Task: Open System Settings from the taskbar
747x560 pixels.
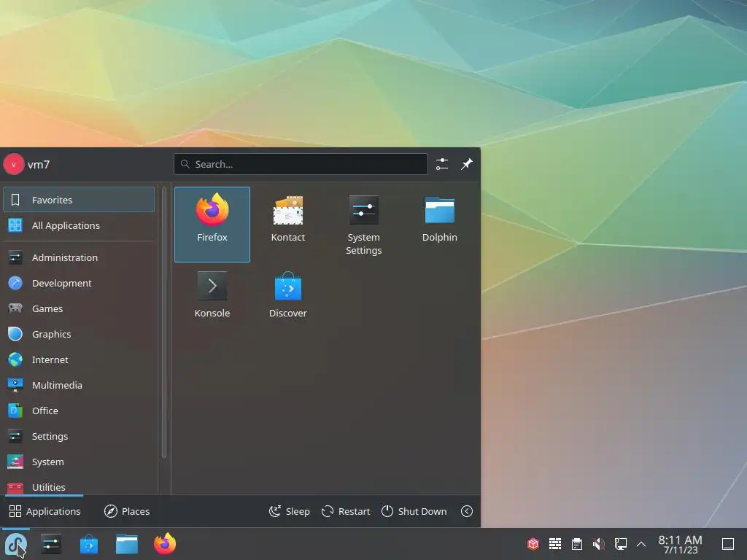Action: click(51, 544)
